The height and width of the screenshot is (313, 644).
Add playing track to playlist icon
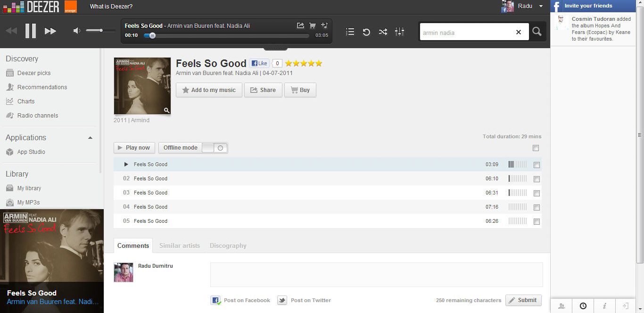(x=324, y=25)
